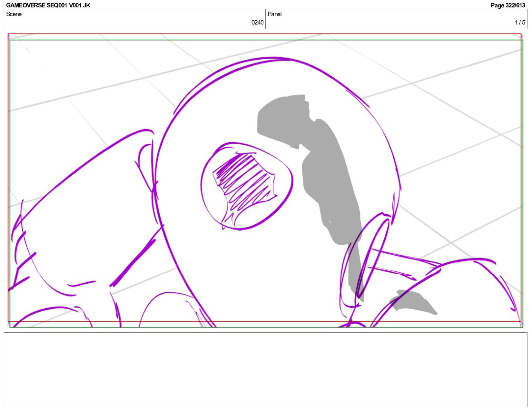Click the empty notes box below the panel
The height and width of the screenshot is (411, 532).
coord(266,370)
